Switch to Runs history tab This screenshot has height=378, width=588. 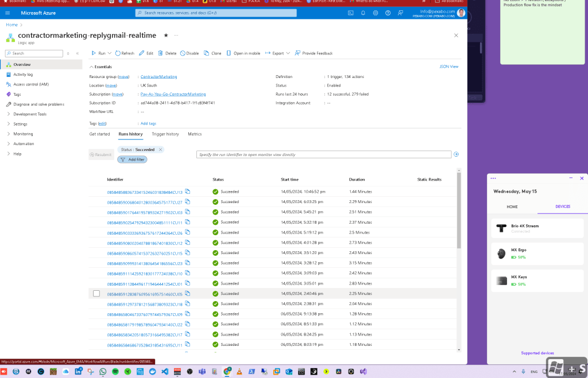130,134
